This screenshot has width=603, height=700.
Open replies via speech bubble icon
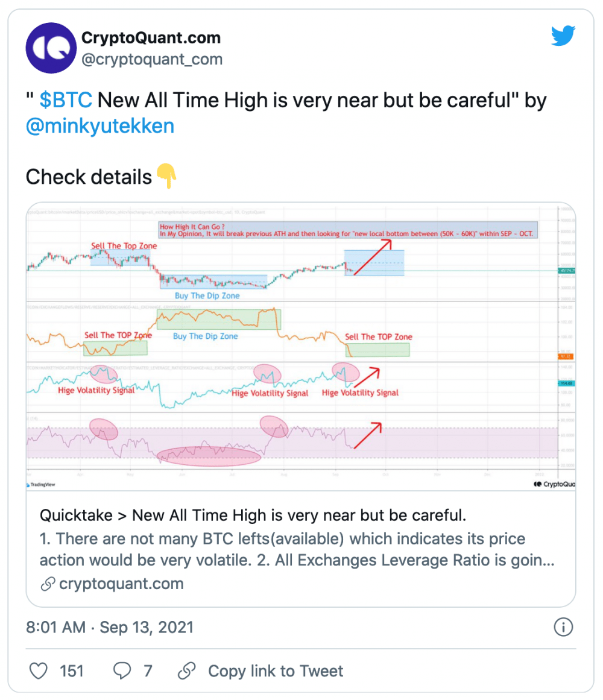point(122,670)
